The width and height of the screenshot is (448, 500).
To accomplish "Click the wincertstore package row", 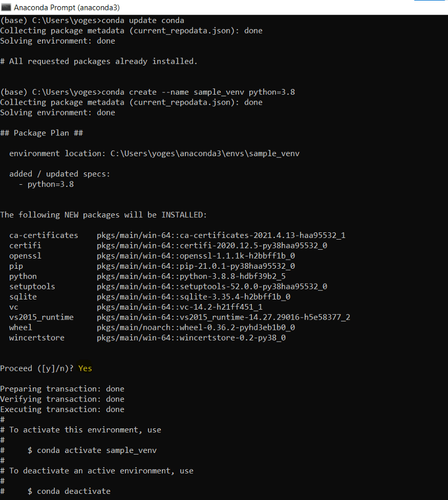I will pyautogui.click(x=147, y=338).
